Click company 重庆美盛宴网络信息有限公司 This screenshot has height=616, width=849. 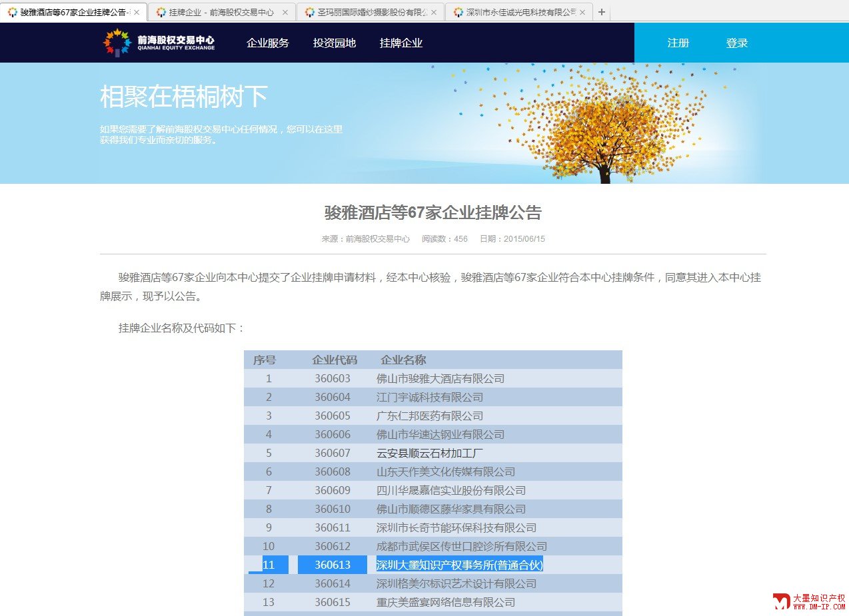pyautogui.click(x=446, y=602)
